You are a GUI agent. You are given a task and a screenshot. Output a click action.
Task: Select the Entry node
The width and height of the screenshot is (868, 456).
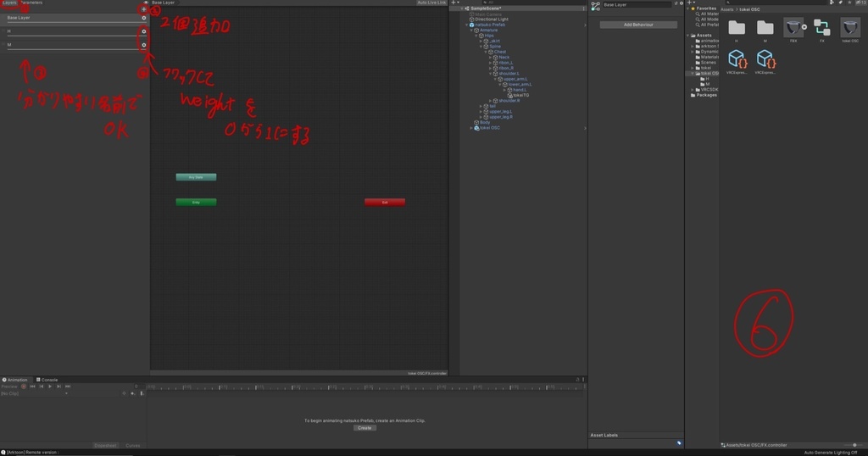[196, 203]
